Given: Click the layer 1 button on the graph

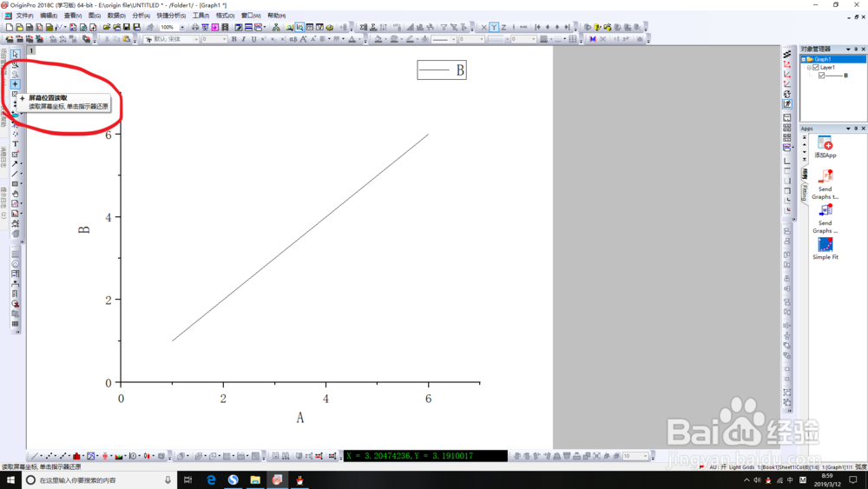Looking at the screenshot, I should 31,50.
